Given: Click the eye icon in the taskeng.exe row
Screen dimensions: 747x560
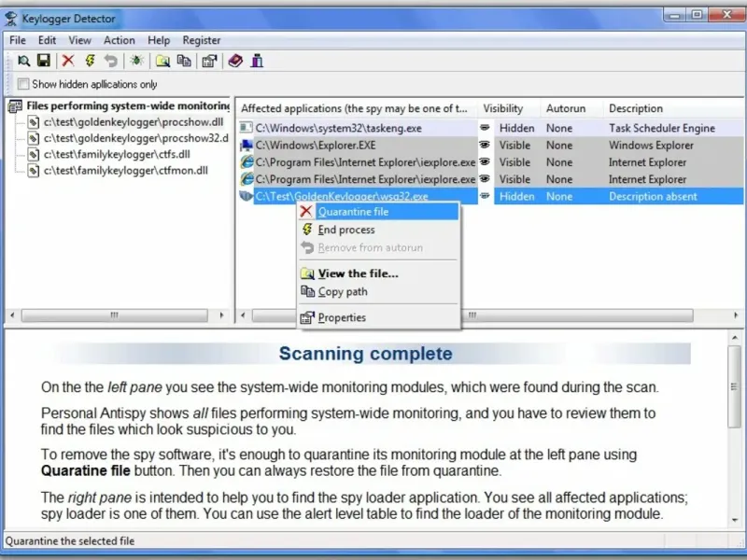Looking at the screenshot, I should coord(485,128).
